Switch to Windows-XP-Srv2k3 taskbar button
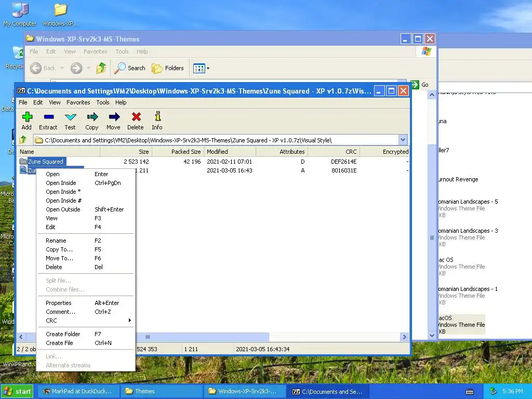This screenshot has width=532, height=399. [245, 391]
